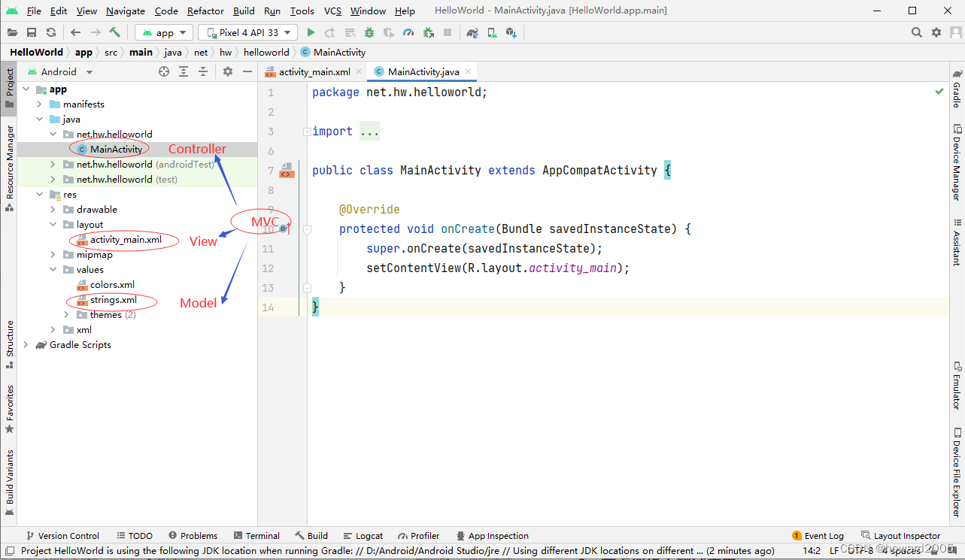This screenshot has height=560, width=965.
Task: Open the app run configuration dropdown
Action: point(163,32)
